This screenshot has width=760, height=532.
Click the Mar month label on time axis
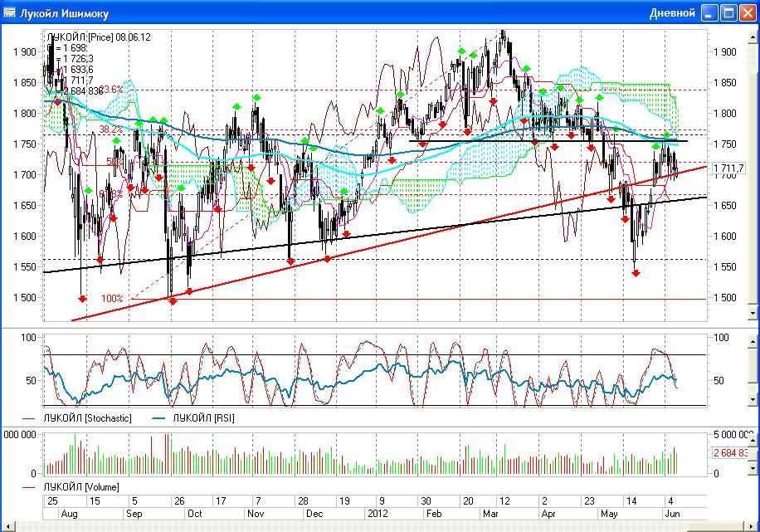tap(490, 514)
